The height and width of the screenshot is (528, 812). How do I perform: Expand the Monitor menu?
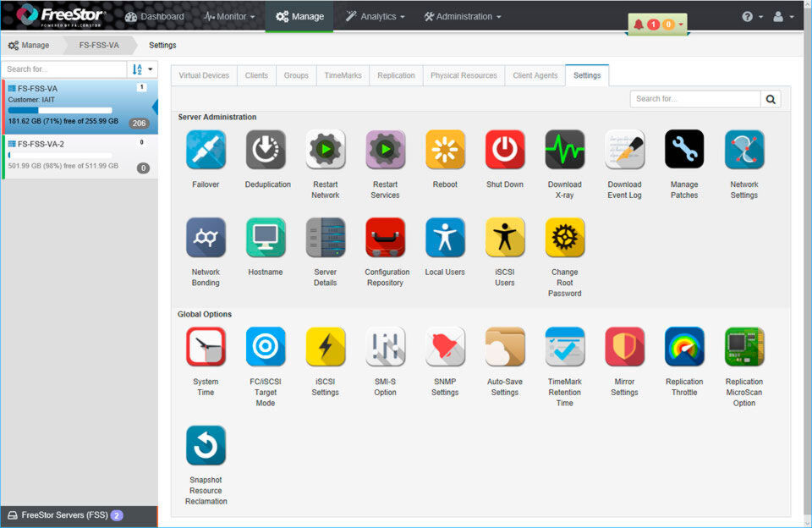tap(229, 17)
